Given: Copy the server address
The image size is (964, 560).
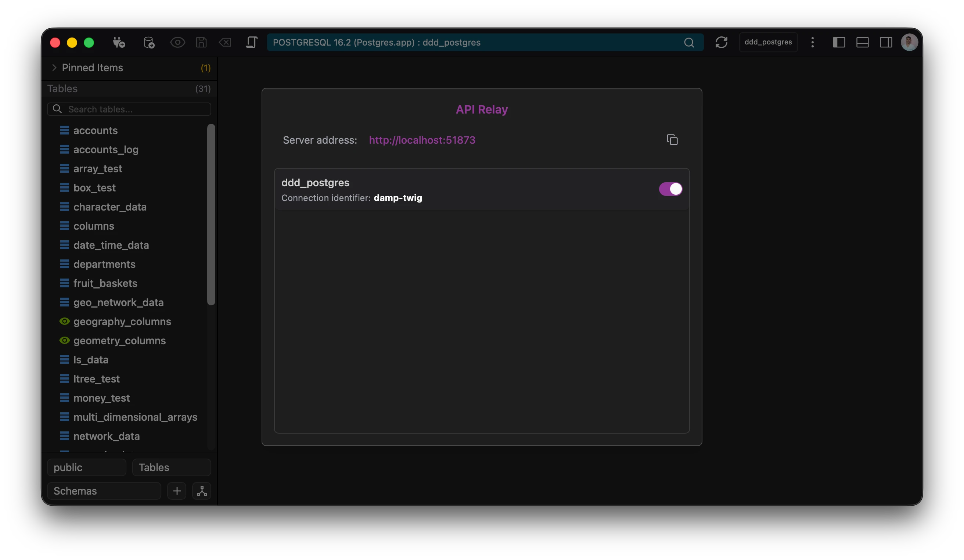Looking at the screenshot, I should point(672,140).
